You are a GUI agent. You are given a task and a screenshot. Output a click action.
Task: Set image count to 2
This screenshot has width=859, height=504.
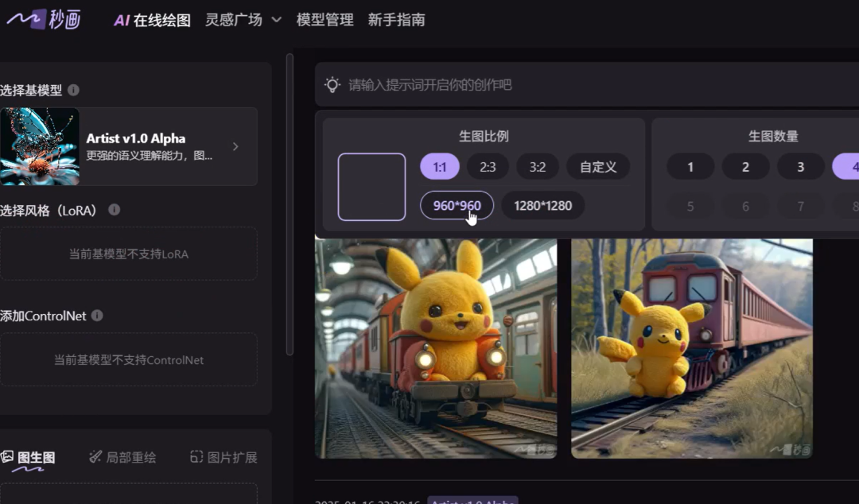[745, 166]
